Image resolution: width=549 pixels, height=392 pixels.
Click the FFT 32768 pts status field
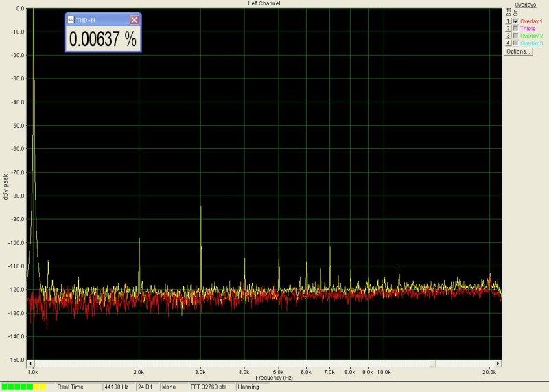pos(211,387)
